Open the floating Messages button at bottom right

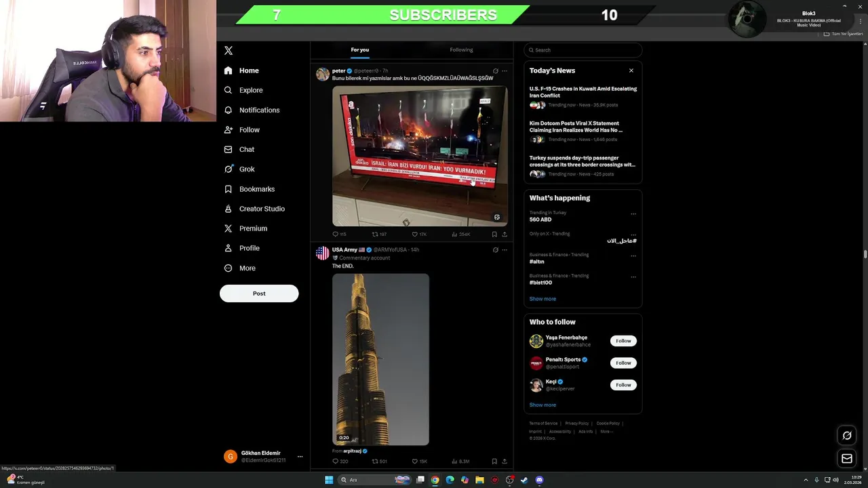[x=847, y=459]
